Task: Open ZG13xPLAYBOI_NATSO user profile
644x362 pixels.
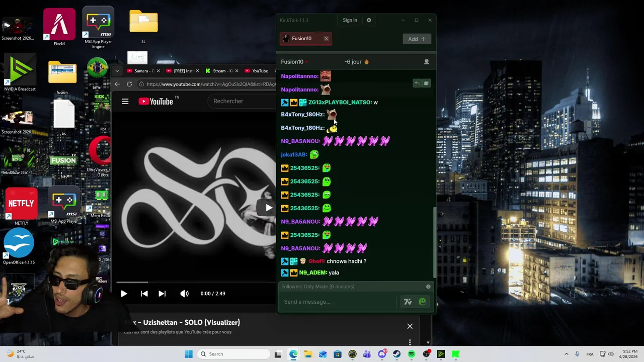Action: pyautogui.click(x=340, y=102)
